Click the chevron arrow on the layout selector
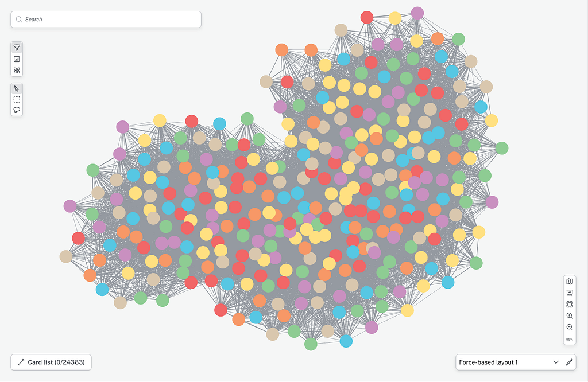Viewport: 588px width, 382px height. [556, 362]
